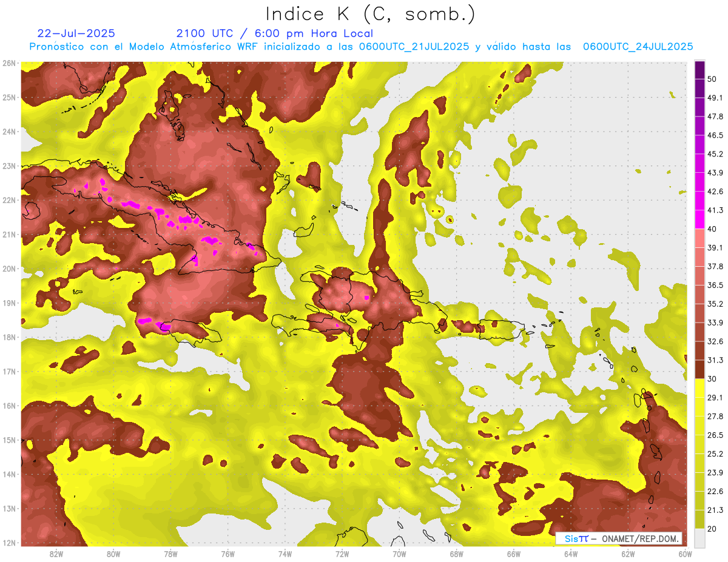Screen dimensions: 728x562
Task: Click the "68W" longitude label
Action: (x=456, y=554)
